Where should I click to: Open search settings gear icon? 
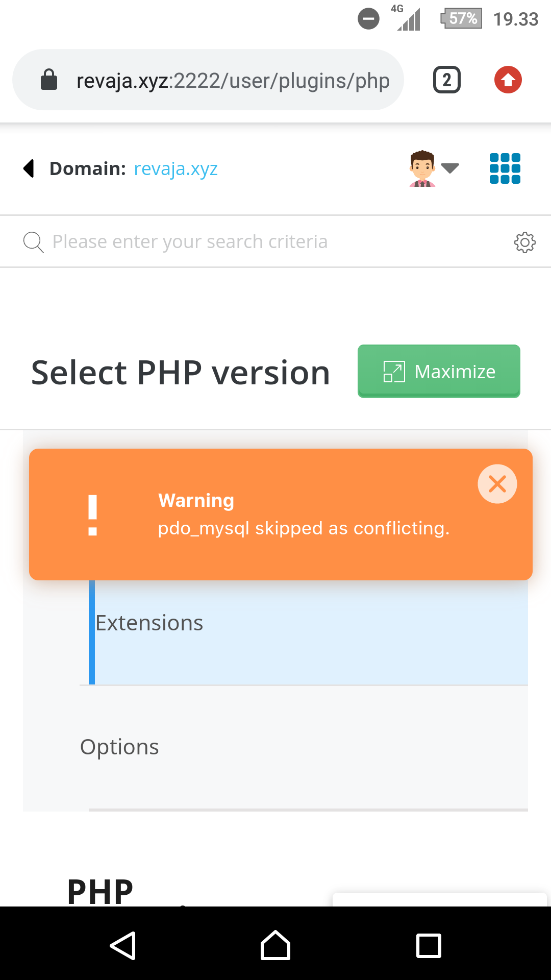tap(524, 242)
